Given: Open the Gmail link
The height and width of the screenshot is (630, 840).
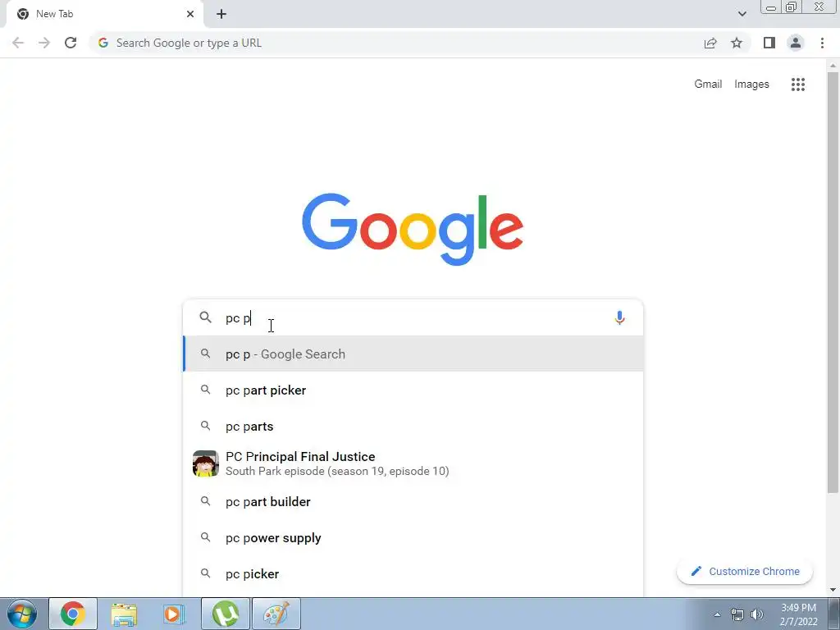Looking at the screenshot, I should [708, 84].
